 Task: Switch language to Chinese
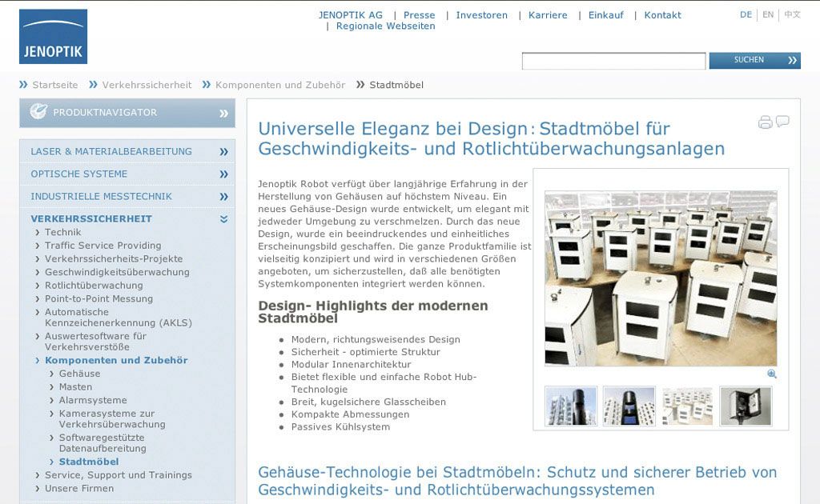(x=792, y=14)
